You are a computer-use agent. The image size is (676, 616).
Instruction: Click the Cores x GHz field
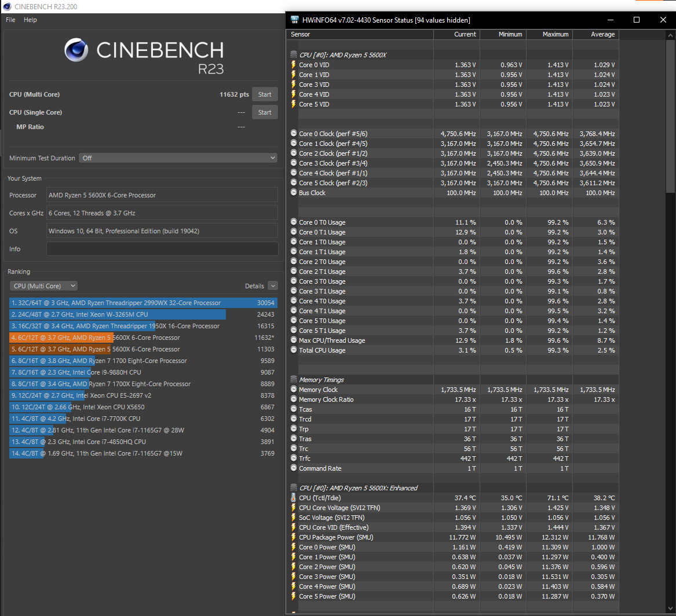[162, 213]
